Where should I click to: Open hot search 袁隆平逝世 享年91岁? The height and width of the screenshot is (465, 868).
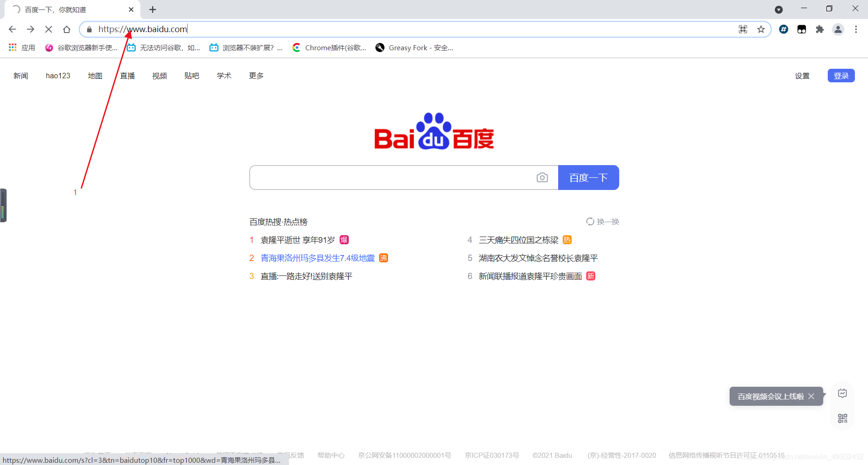point(298,240)
